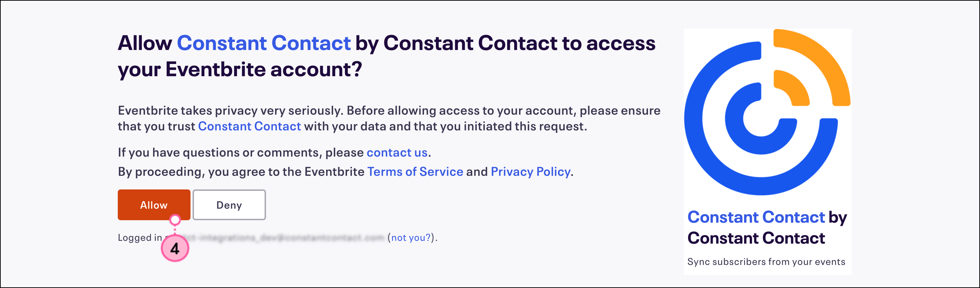Click the pink step 4 marker badge
This screenshot has height=288, width=980.
click(175, 249)
